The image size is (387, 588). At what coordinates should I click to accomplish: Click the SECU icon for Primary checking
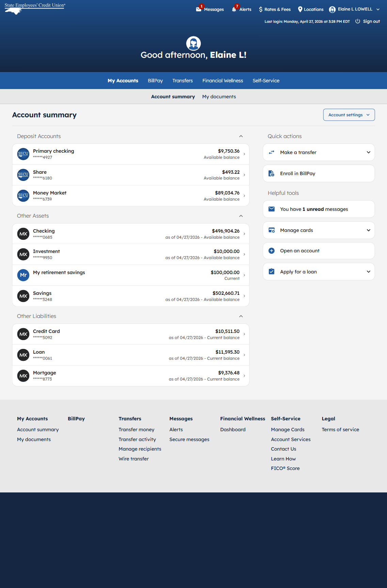coord(23,154)
